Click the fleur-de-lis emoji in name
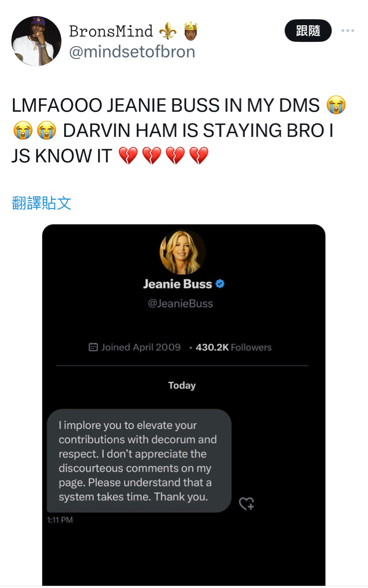 (167, 31)
